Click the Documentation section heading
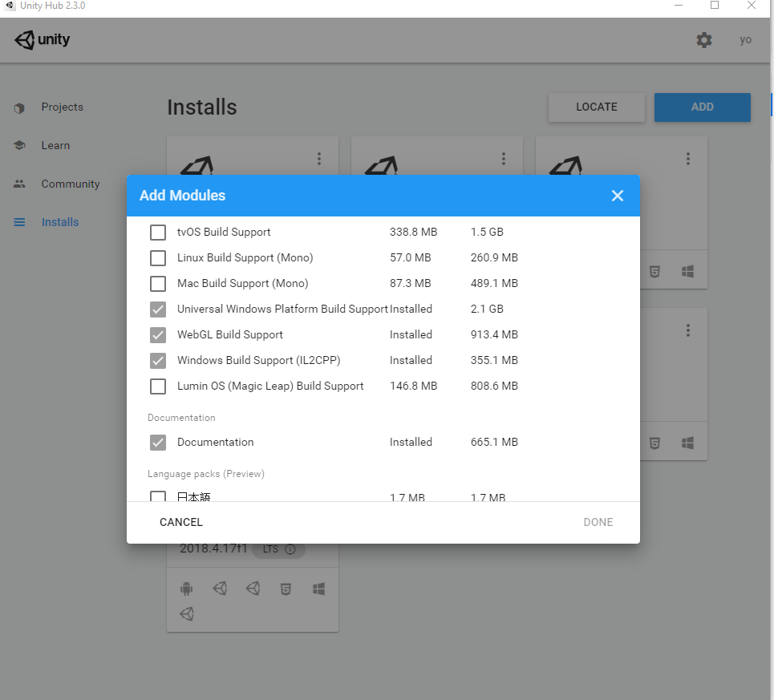774x700 pixels. [x=181, y=418]
